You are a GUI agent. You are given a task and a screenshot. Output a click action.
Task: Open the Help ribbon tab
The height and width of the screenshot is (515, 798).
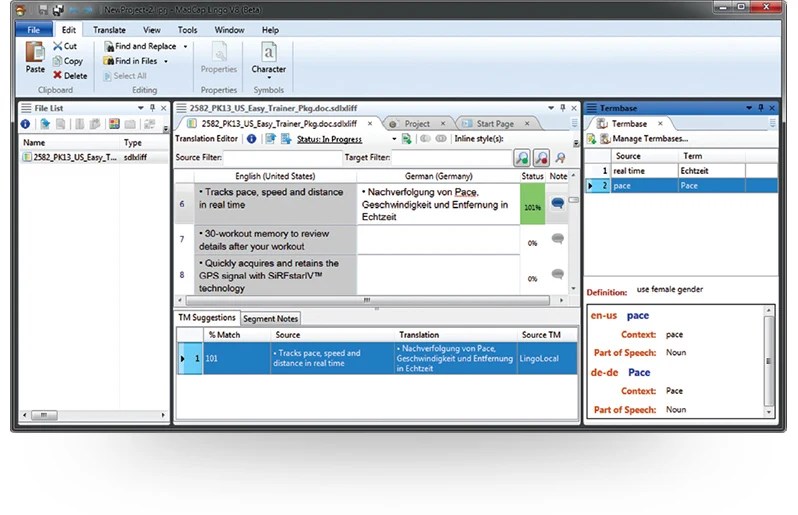270,30
